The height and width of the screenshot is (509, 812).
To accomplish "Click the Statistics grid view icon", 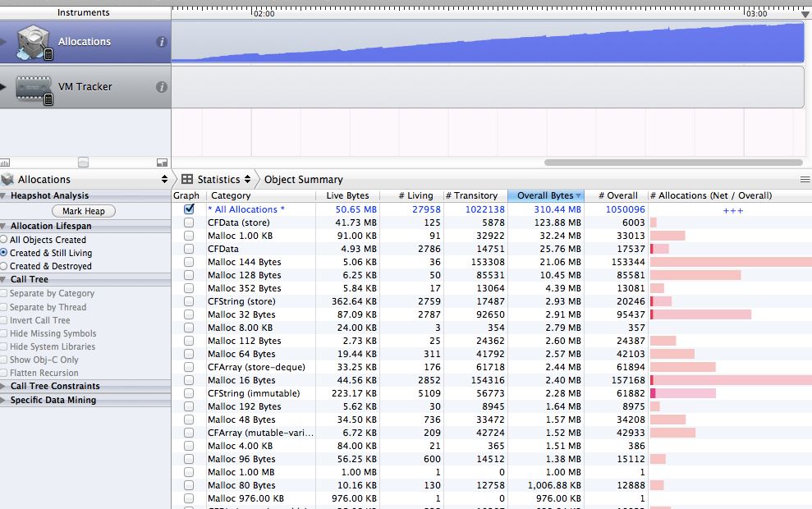I will (187, 179).
